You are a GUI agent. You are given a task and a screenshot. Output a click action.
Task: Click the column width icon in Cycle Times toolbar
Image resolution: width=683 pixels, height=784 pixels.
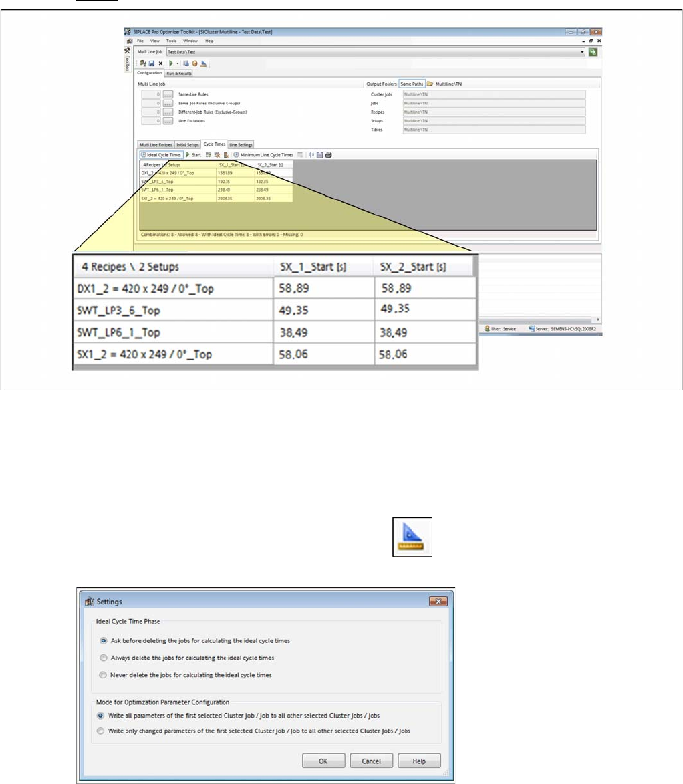point(311,155)
